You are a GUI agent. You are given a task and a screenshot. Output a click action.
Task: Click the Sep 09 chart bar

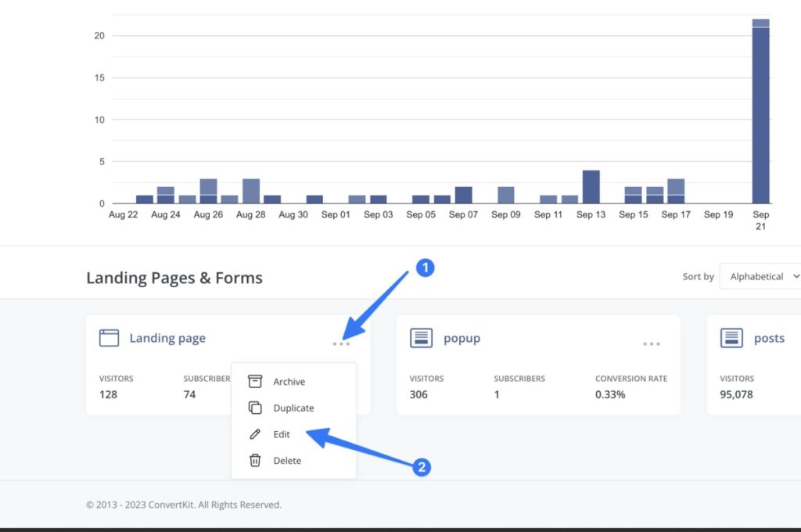[506, 196]
